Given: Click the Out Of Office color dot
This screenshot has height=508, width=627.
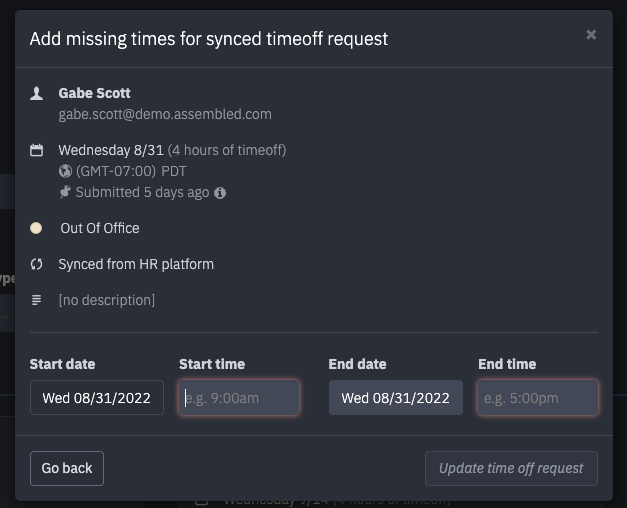Looking at the screenshot, I should point(36,228).
